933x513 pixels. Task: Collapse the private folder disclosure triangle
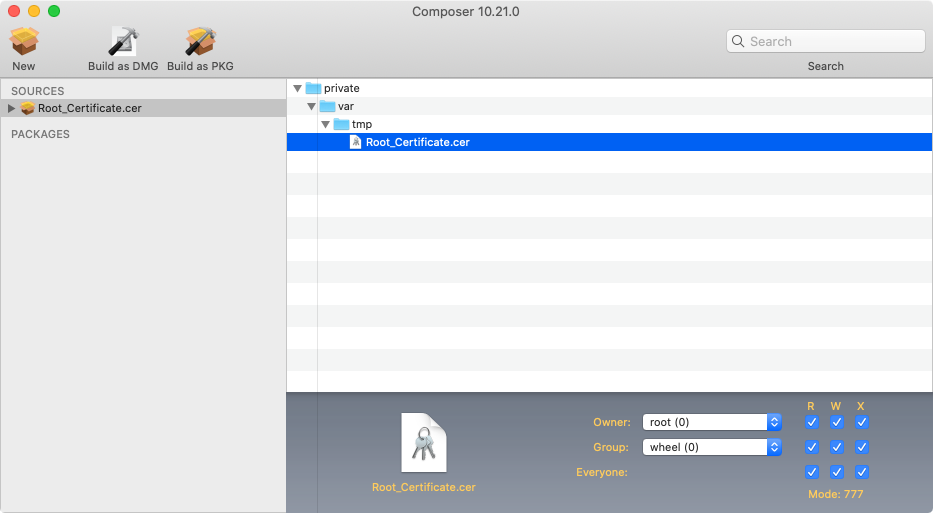coord(298,89)
